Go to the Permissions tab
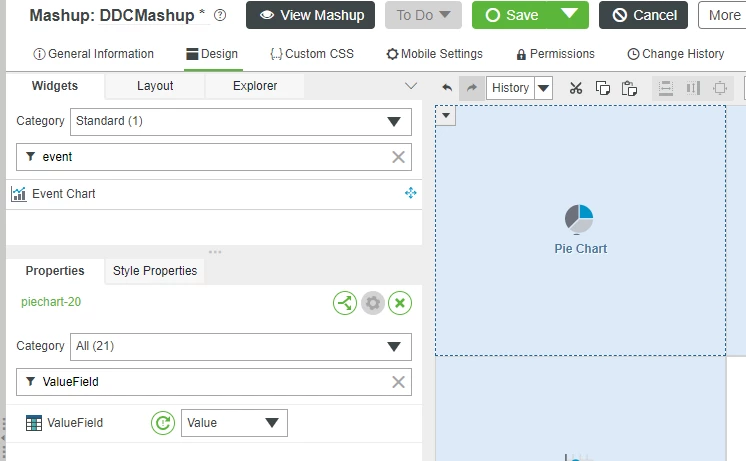Viewport: 746px width, 461px height. (556, 54)
